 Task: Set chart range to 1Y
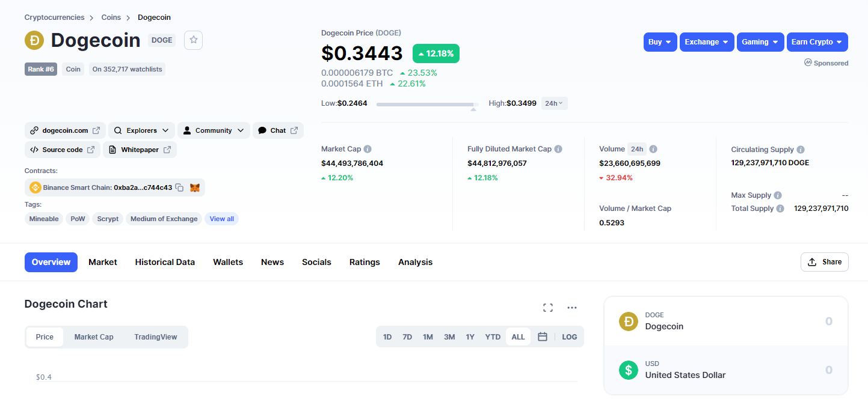click(x=470, y=337)
